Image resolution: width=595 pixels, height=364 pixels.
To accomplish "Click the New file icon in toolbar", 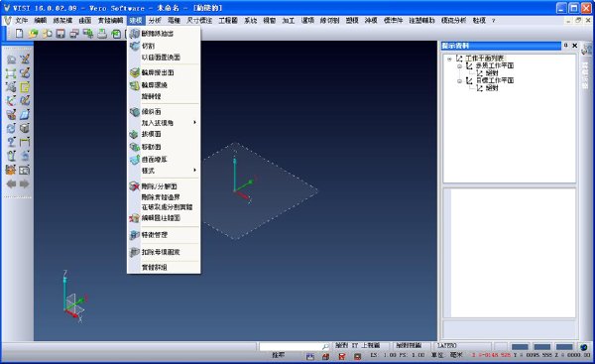I will 19,34.
